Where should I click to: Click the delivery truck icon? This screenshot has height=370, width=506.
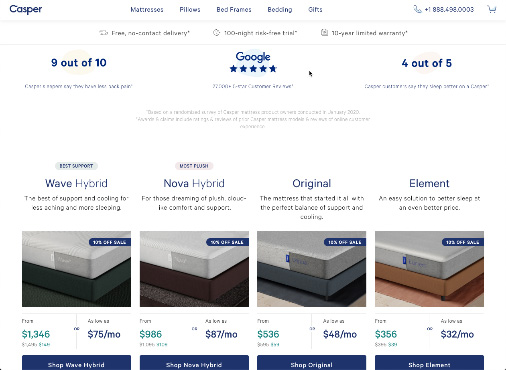click(104, 33)
